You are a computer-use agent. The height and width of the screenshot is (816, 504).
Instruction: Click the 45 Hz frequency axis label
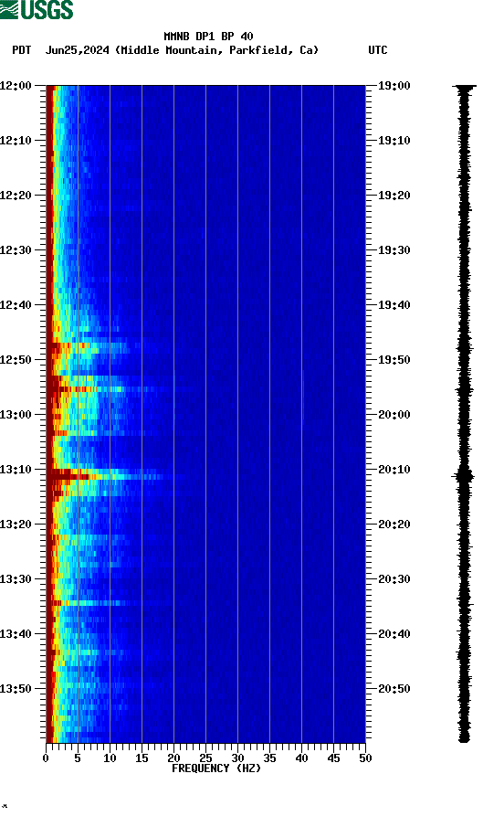(333, 758)
